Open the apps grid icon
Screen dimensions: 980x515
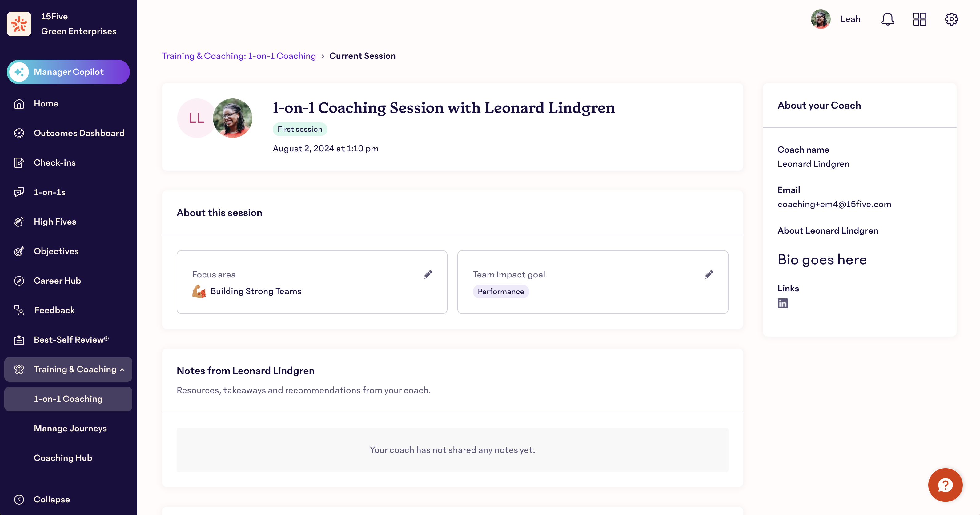pos(919,19)
